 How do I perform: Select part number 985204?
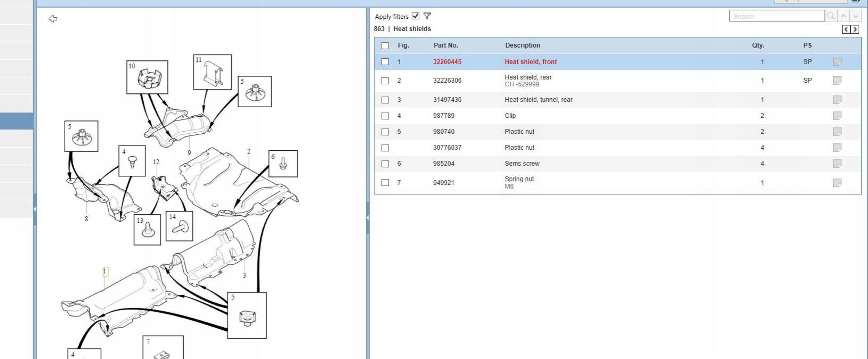click(x=444, y=164)
